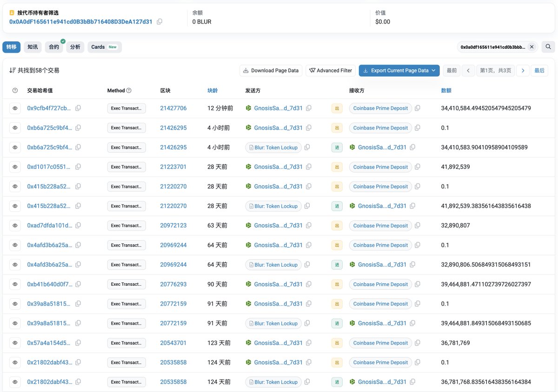Select the amount 39,464,881.471102739726027397
This screenshot has height=392, width=558.
486,284
